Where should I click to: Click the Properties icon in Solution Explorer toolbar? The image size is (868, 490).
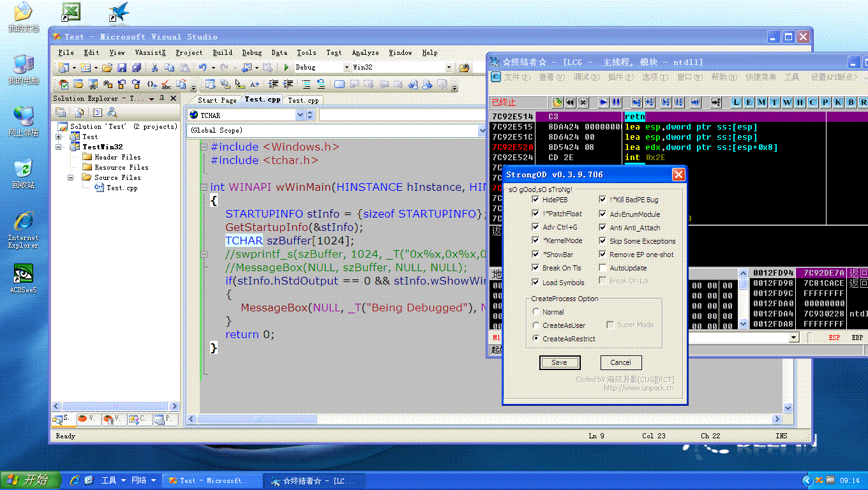click(62, 112)
